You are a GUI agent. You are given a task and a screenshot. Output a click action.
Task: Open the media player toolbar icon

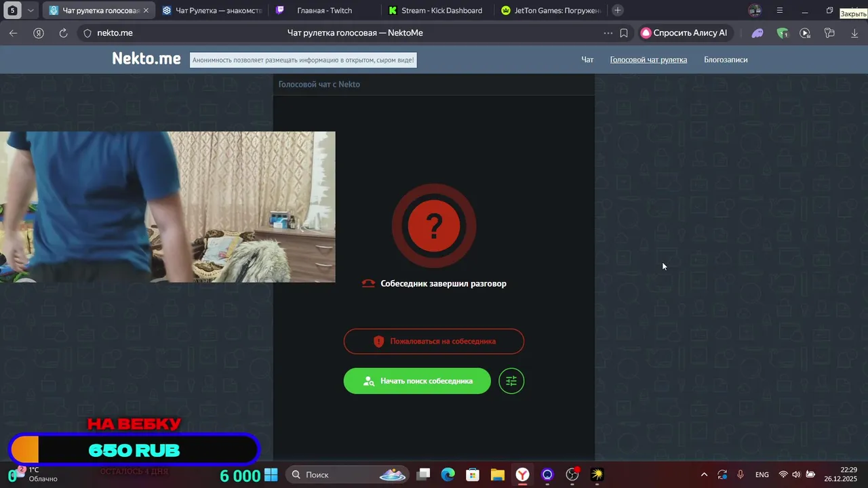coord(805,33)
